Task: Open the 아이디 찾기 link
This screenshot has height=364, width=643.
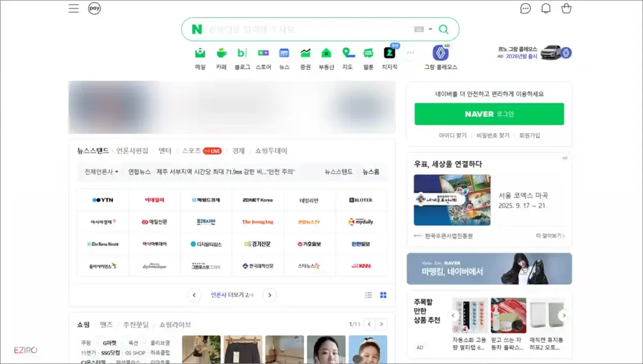Action: coord(453,136)
